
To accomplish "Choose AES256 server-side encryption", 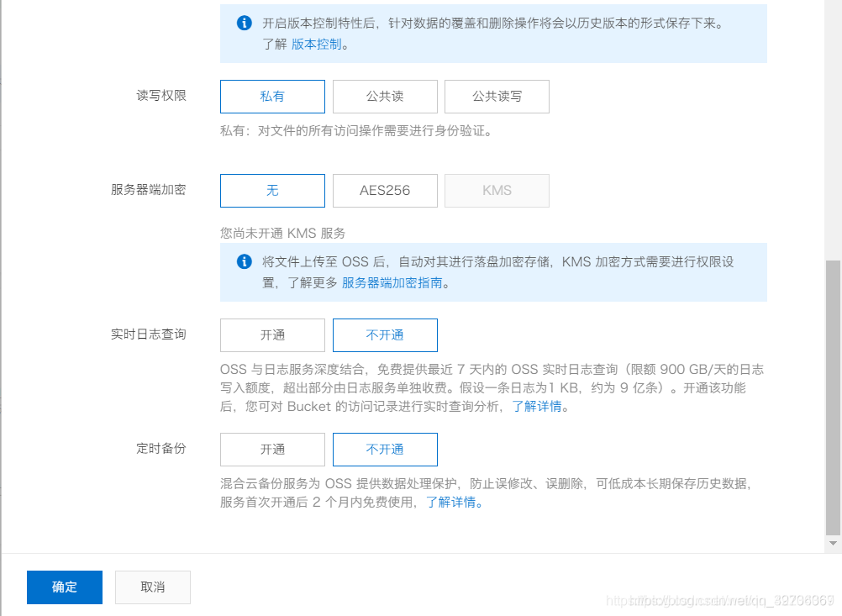I will click(385, 191).
